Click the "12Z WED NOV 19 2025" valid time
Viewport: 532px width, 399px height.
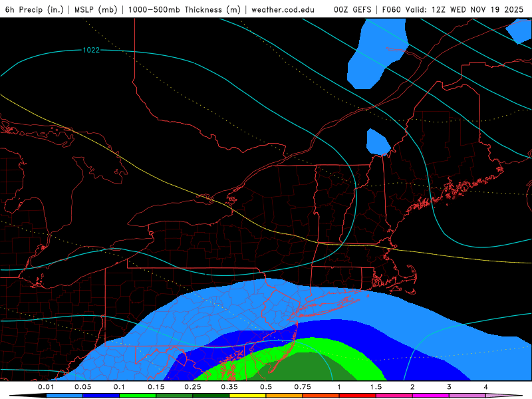click(477, 9)
